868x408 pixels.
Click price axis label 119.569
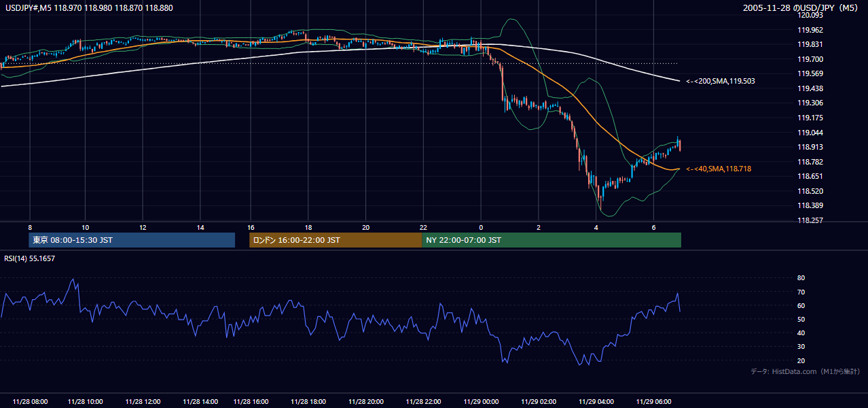click(810, 73)
